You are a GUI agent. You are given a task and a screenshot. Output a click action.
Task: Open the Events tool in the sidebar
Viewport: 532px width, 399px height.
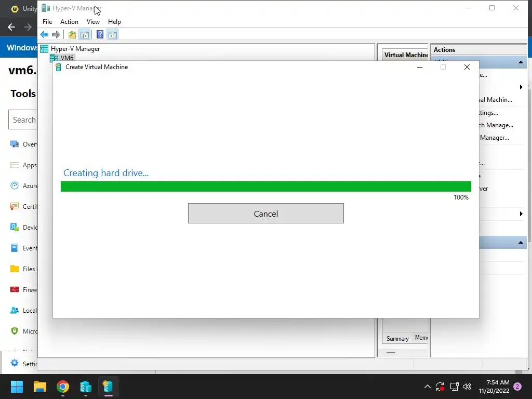click(23, 248)
